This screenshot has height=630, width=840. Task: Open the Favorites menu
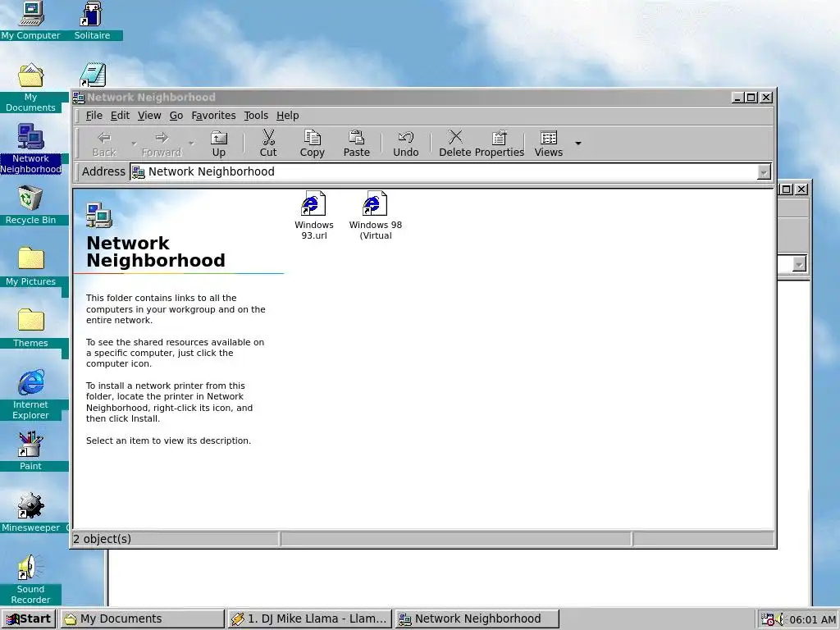click(213, 115)
